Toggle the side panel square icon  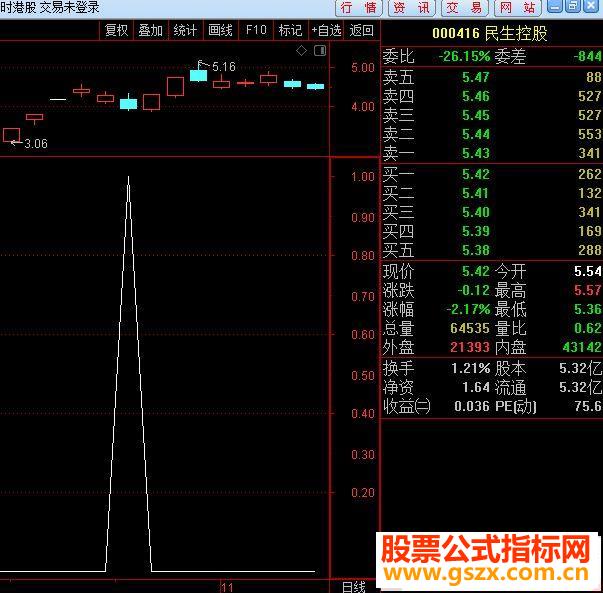pos(320,50)
